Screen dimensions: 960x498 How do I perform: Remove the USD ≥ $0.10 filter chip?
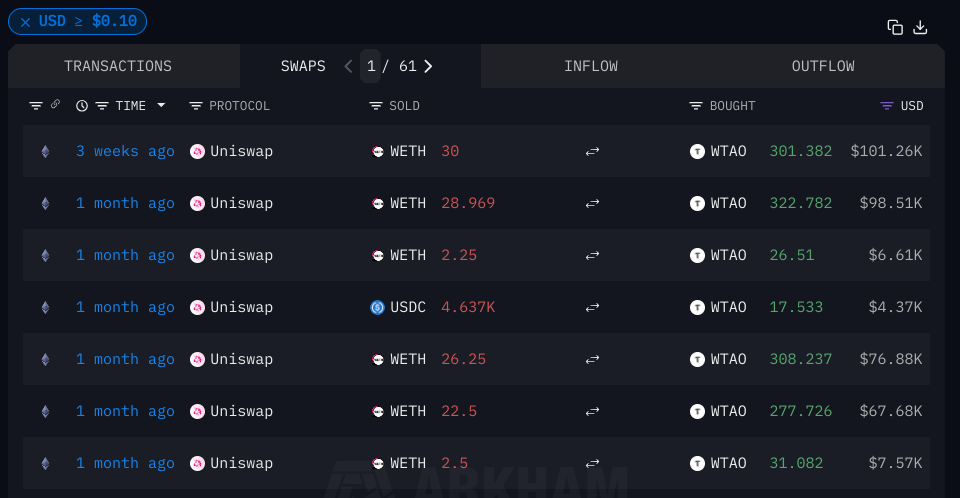tap(25, 21)
